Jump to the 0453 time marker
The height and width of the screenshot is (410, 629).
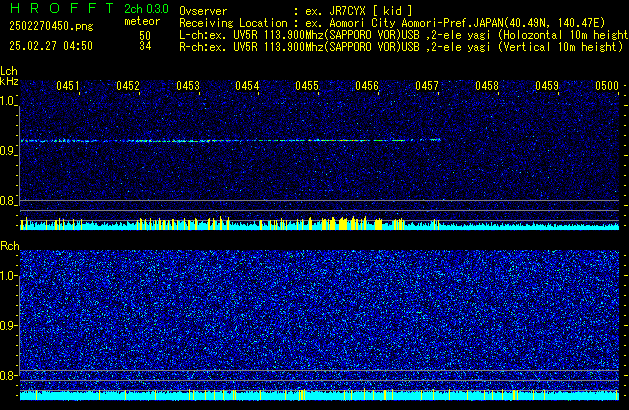(x=188, y=86)
